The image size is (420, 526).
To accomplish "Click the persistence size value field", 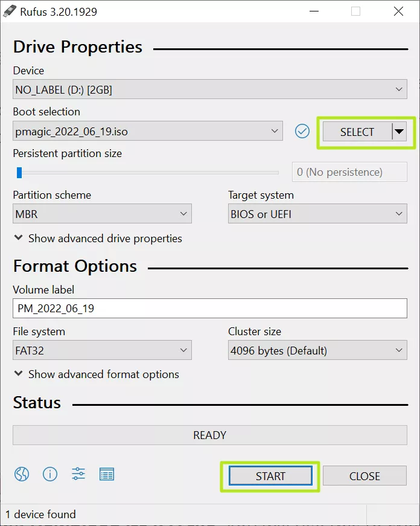I will pyautogui.click(x=349, y=172).
